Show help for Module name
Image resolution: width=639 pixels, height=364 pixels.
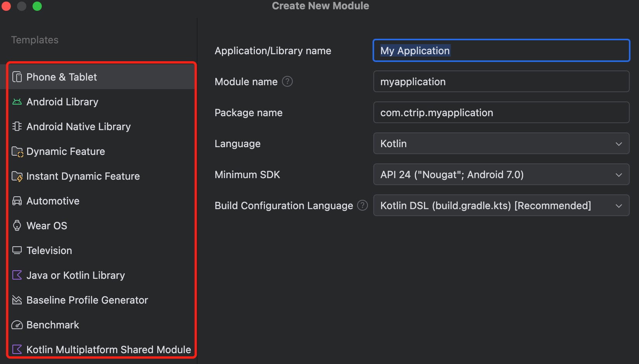pos(287,82)
